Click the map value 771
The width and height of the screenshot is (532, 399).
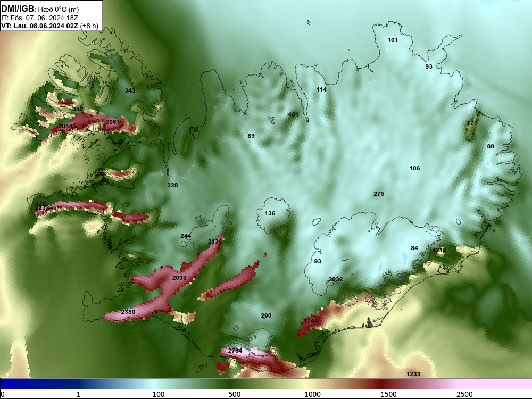[472, 123]
